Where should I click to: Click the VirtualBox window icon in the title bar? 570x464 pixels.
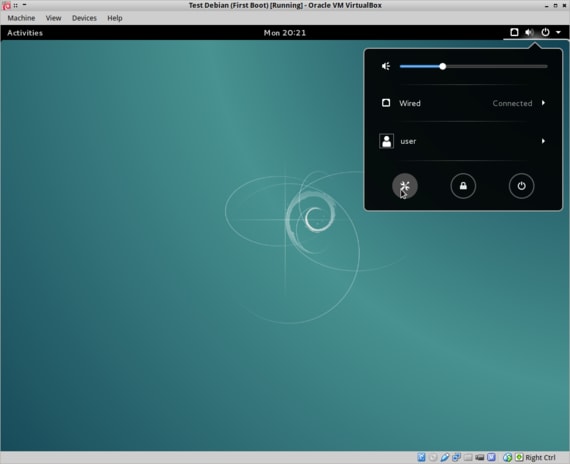tap(7, 5)
